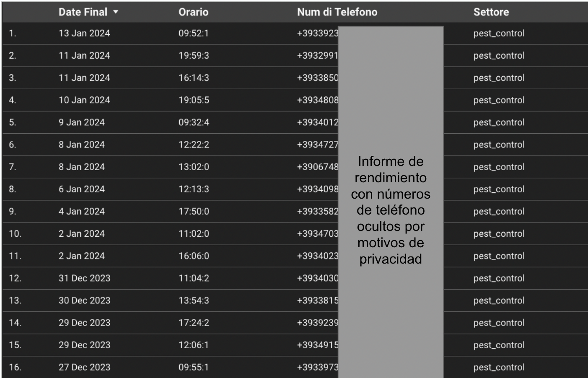Click the 10 Jan 2024 date cell
The height and width of the screenshot is (378, 588).
pyautogui.click(x=84, y=100)
